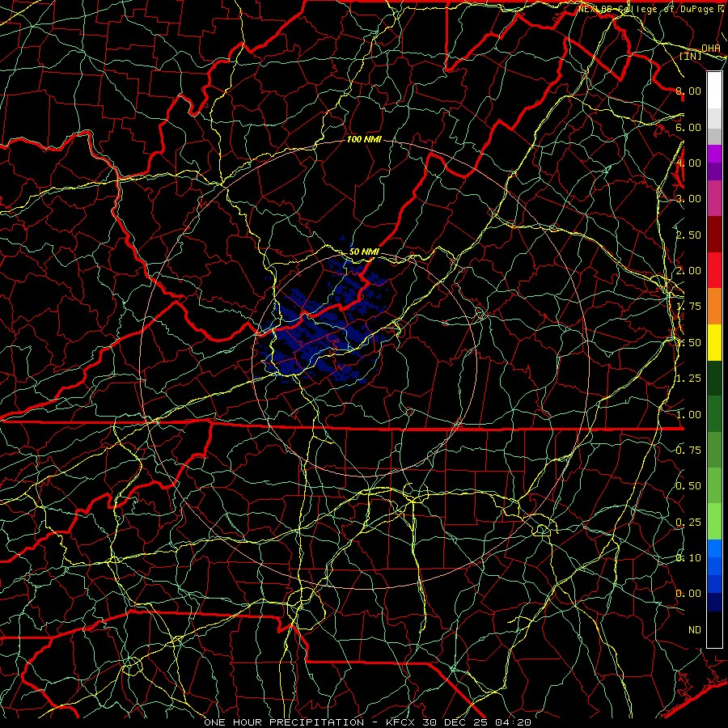Click the 3.00 legend value
The image size is (728, 728).
[688, 199]
